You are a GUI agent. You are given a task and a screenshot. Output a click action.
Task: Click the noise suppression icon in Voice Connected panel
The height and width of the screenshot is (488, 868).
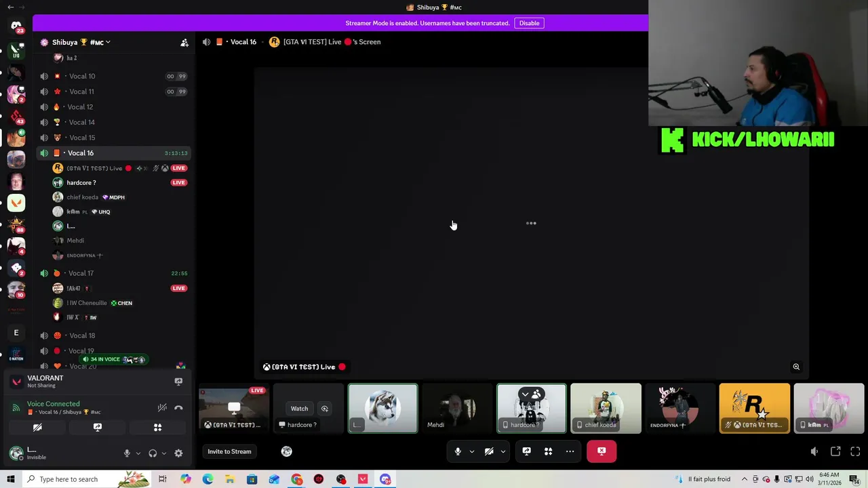tap(162, 407)
